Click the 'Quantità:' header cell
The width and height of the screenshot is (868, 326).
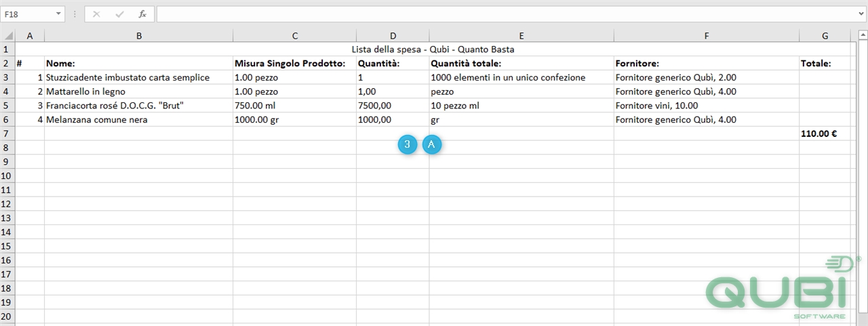393,64
